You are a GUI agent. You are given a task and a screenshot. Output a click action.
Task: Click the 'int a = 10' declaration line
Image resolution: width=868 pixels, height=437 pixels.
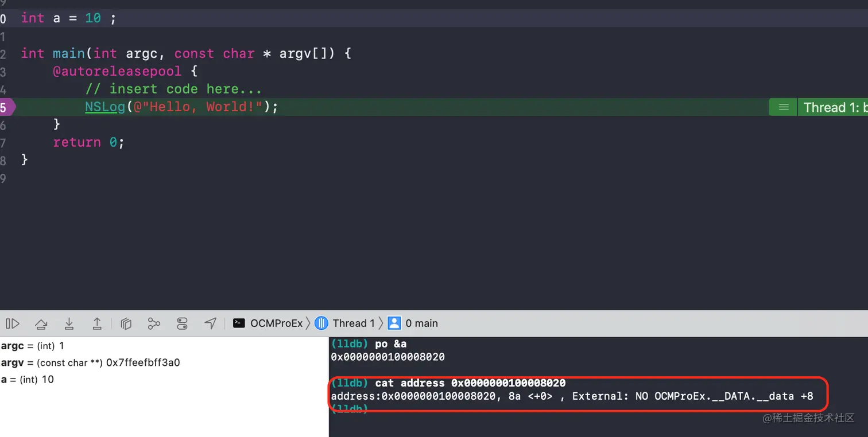tap(69, 18)
